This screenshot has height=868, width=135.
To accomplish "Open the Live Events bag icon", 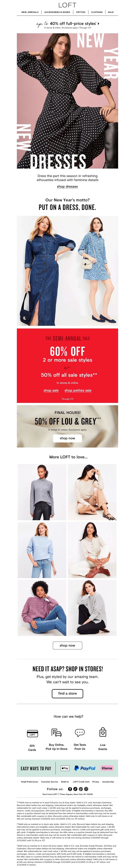I will coord(103,732).
